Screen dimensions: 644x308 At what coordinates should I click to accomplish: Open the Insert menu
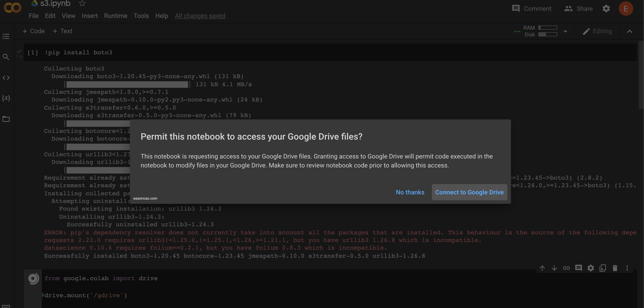point(89,16)
